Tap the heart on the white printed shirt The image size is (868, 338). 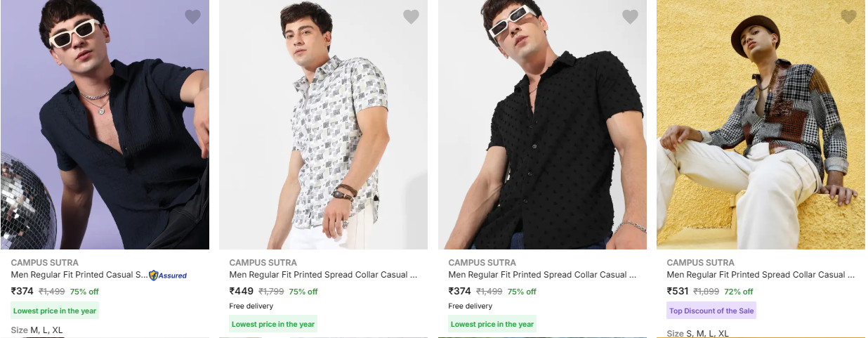pos(411,17)
